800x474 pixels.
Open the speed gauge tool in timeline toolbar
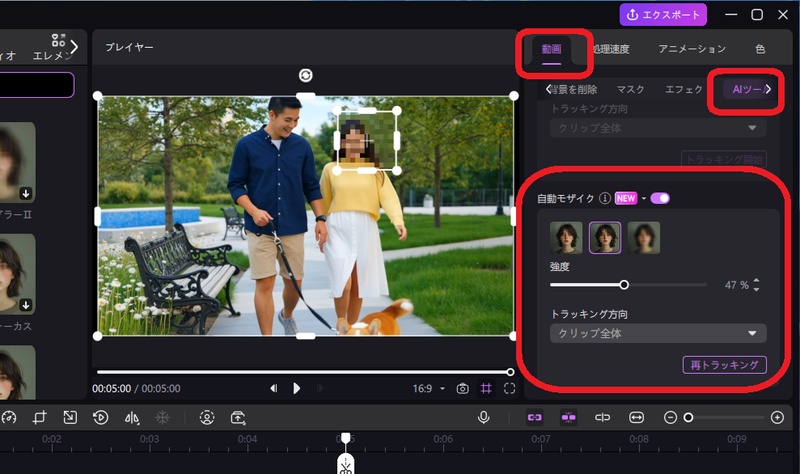pyautogui.click(x=9, y=417)
